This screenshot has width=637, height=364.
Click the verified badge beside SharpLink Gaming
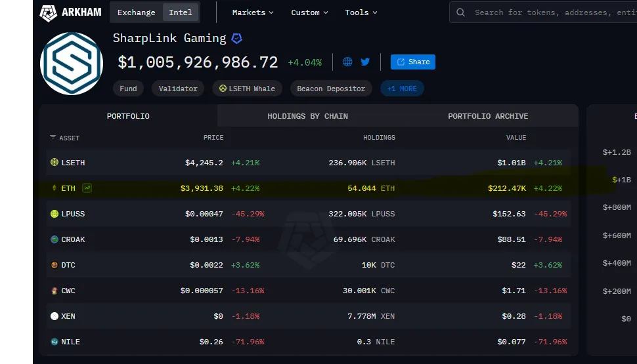tap(236, 39)
